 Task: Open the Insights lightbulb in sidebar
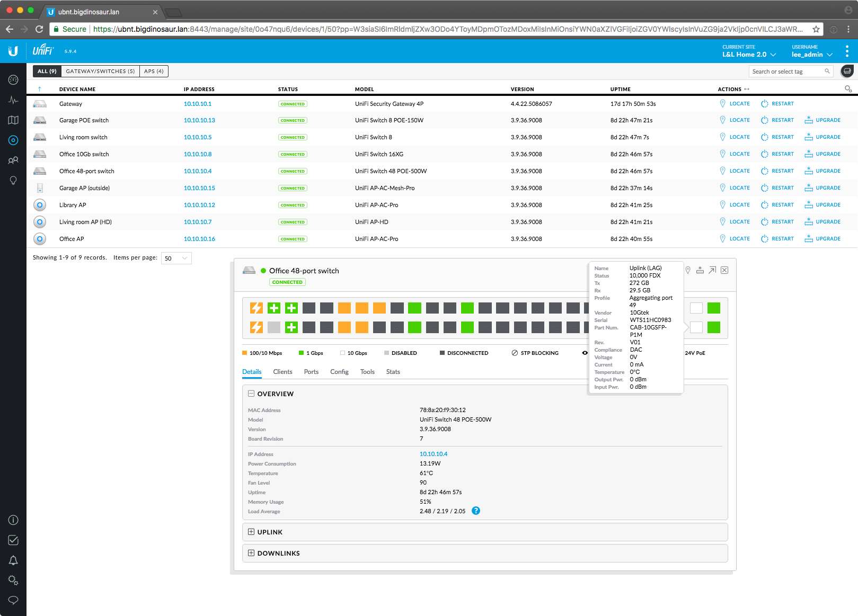[x=13, y=181]
